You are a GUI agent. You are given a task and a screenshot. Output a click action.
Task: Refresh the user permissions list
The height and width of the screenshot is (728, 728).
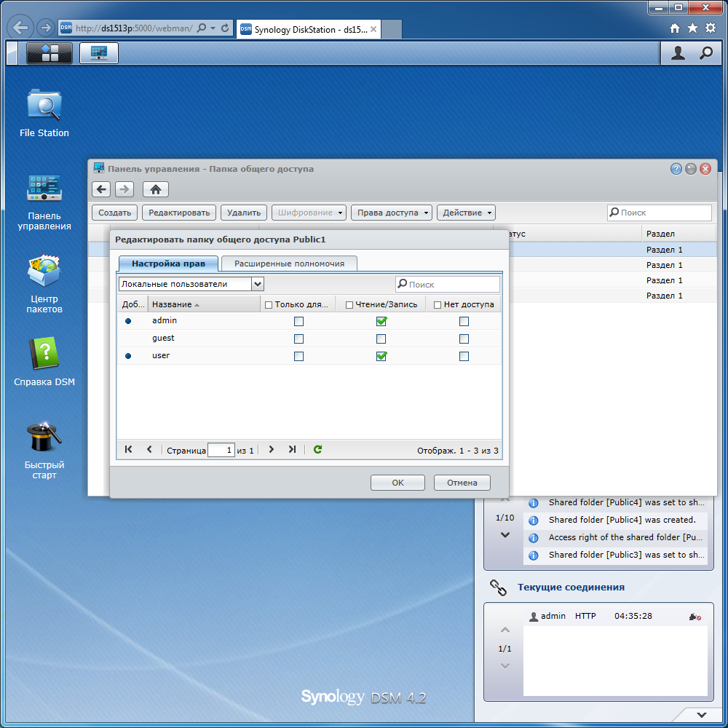tap(317, 449)
